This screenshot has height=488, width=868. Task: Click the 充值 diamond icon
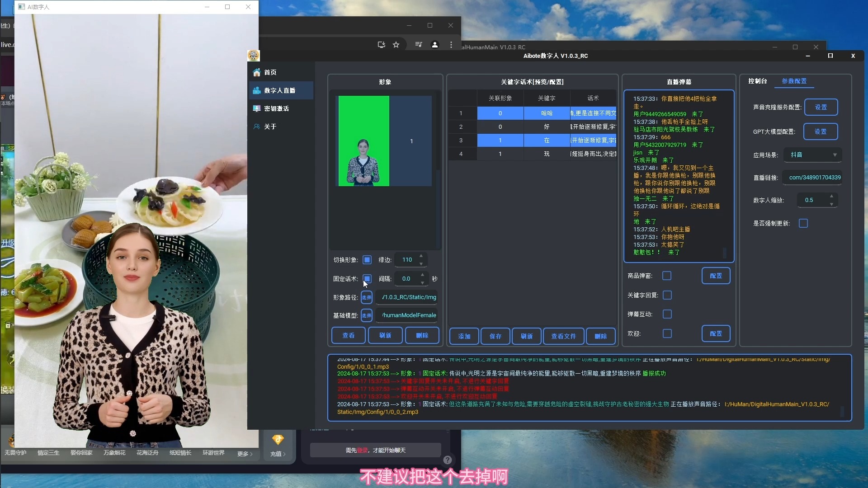(x=278, y=440)
